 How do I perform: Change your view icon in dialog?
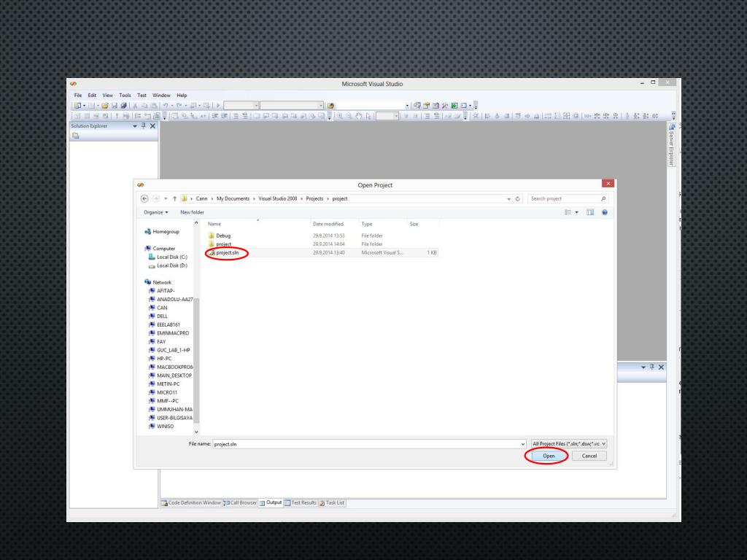point(568,212)
